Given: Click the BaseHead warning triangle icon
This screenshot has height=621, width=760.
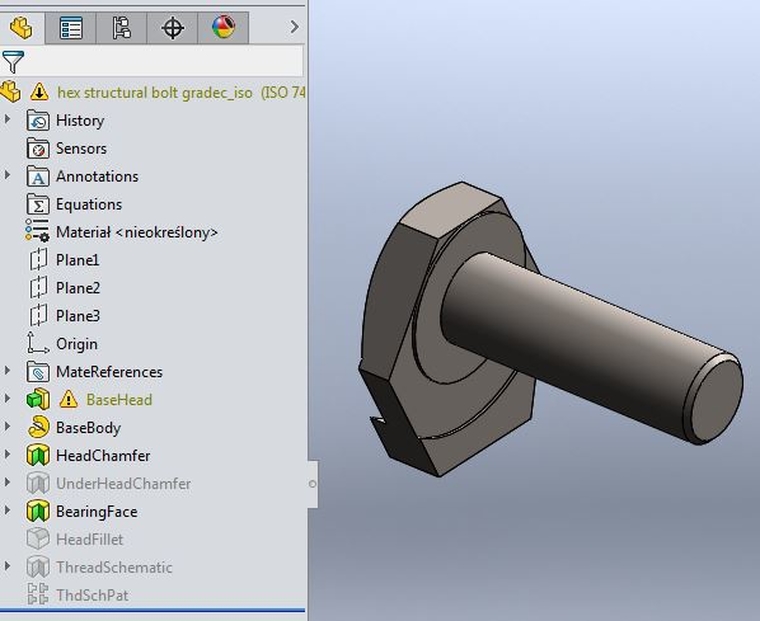Looking at the screenshot, I should pos(68,399).
